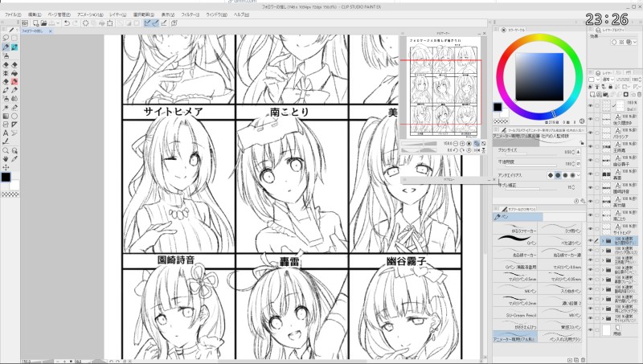Toggle visibility of the 用紙 paper layer
This screenshot has height=364, width=643.
pyautogui.click(x=591, y=330)
